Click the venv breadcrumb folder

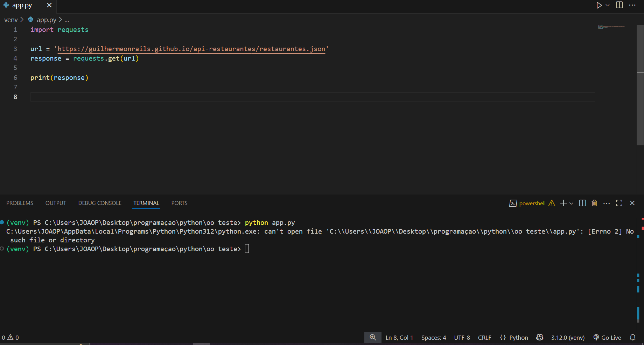11,20
